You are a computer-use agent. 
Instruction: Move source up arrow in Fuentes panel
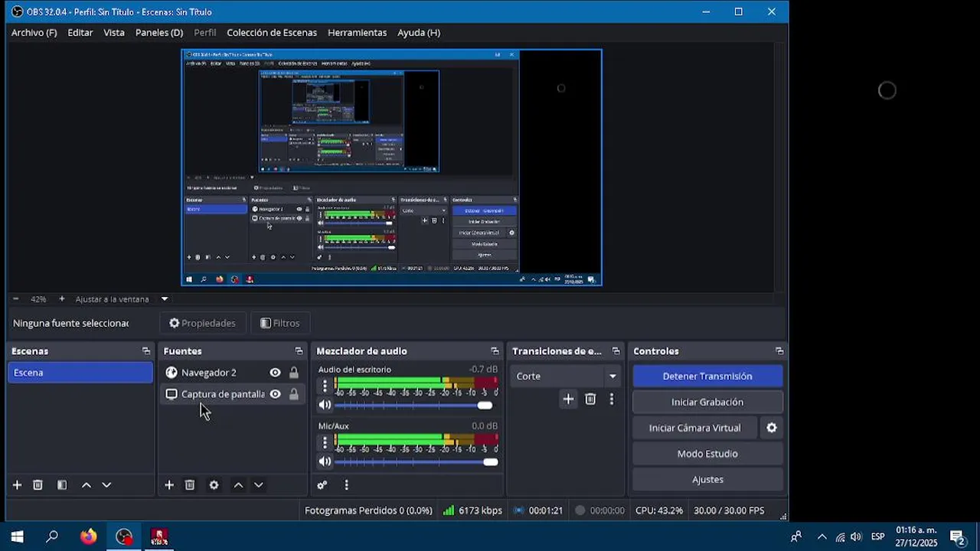coord(238,485)
